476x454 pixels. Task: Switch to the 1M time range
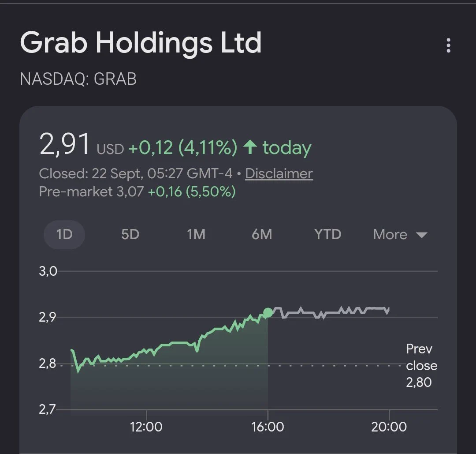tap(196, 235)
